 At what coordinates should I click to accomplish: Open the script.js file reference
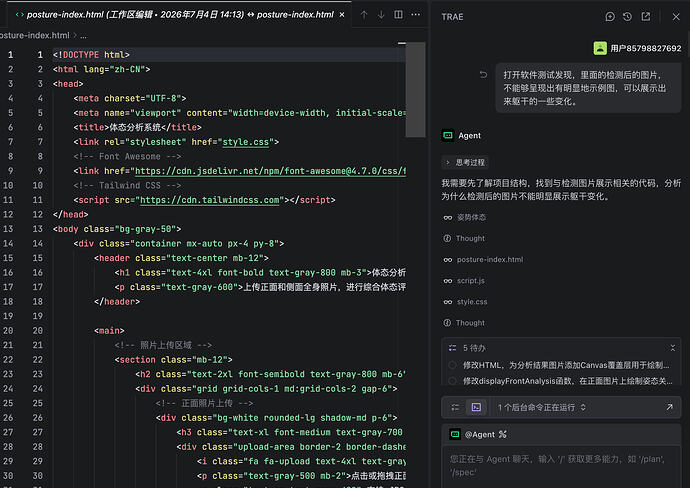click(470, 281)
